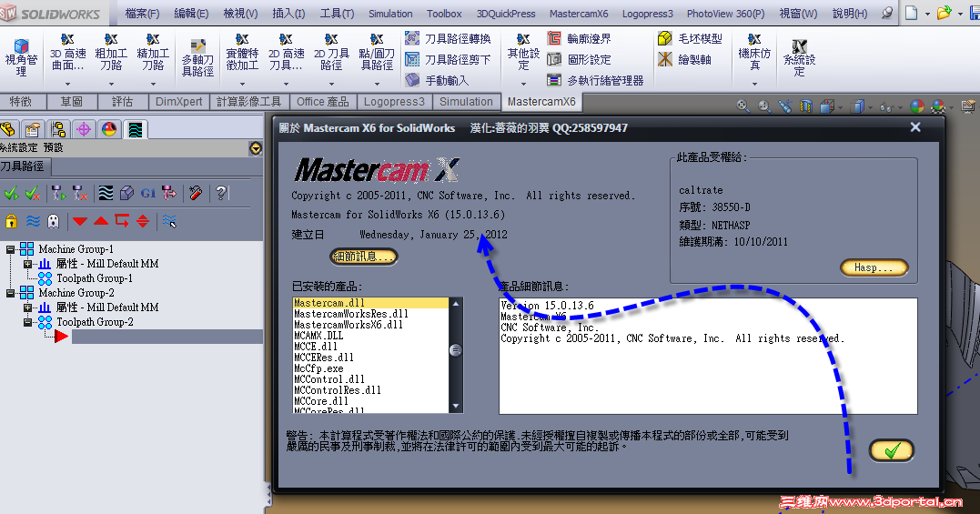Click position insert arrow after operation icon
This screenshot has height=514, width=980.
click(x=122, y=220)
